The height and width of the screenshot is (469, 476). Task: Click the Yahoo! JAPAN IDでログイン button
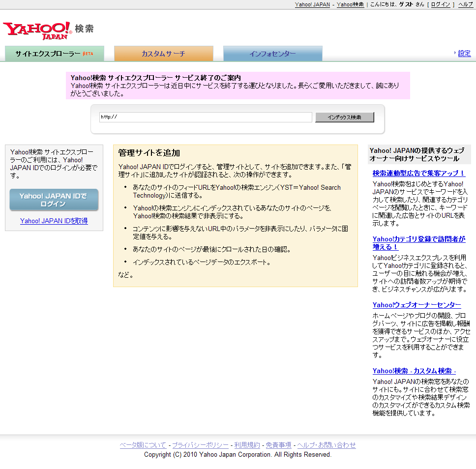point(54,200)
